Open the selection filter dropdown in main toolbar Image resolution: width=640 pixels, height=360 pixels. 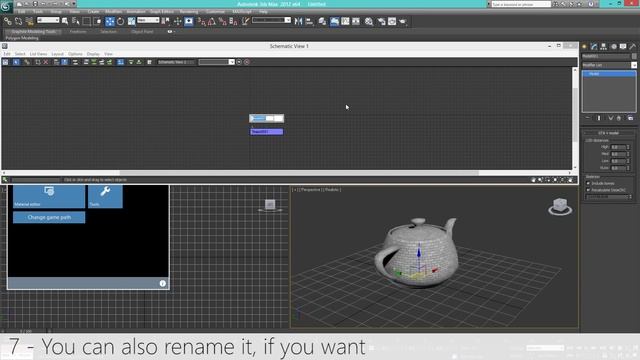48,20
